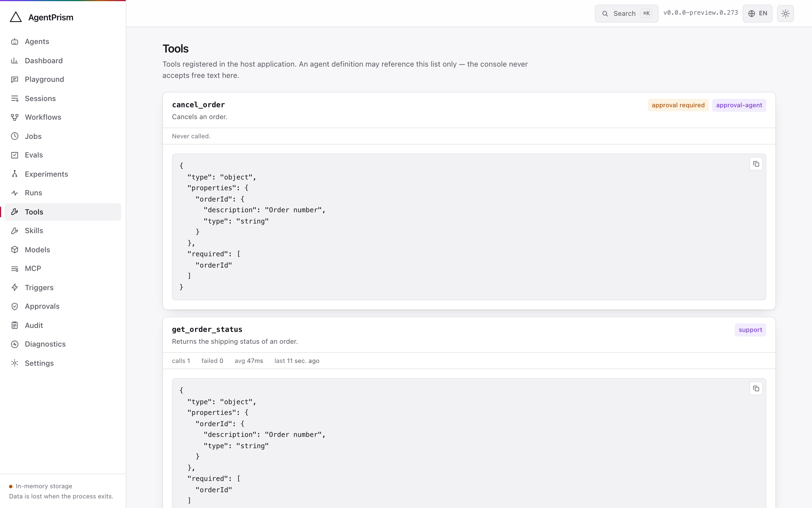The height and width of the screenshot is (508, 812).
Task: Select Runs from the sidebar
Action: click(63, 193)
